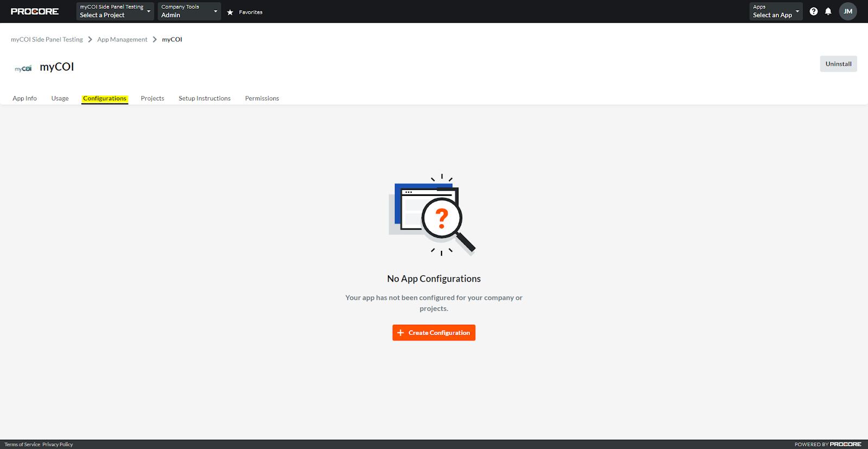Open myCOI Side Panel Testing breadcrumb
Image resolution: width=868 pixels, height=449 pixels.
(47, 40)
